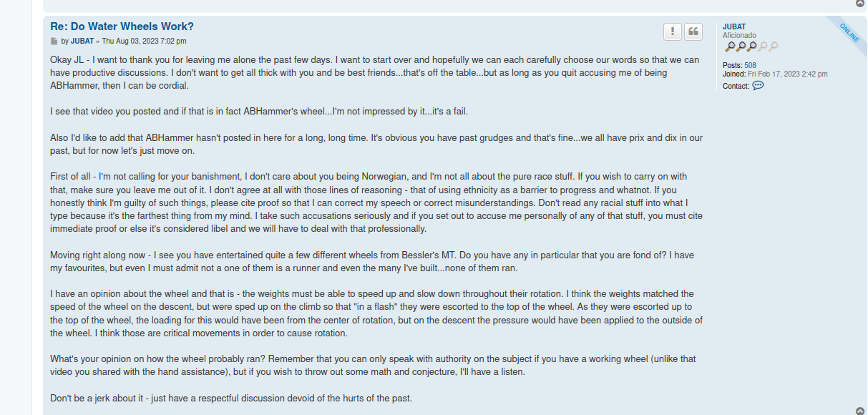Click the paragraph beginning "Okay JL"
Screen dimensions: 868x415
tap(375, 72)
